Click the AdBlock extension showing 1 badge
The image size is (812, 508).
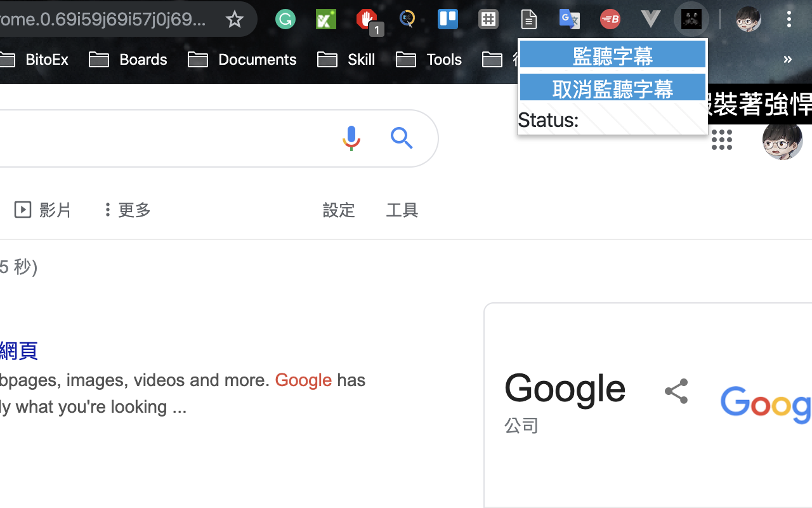click(367, 19)
